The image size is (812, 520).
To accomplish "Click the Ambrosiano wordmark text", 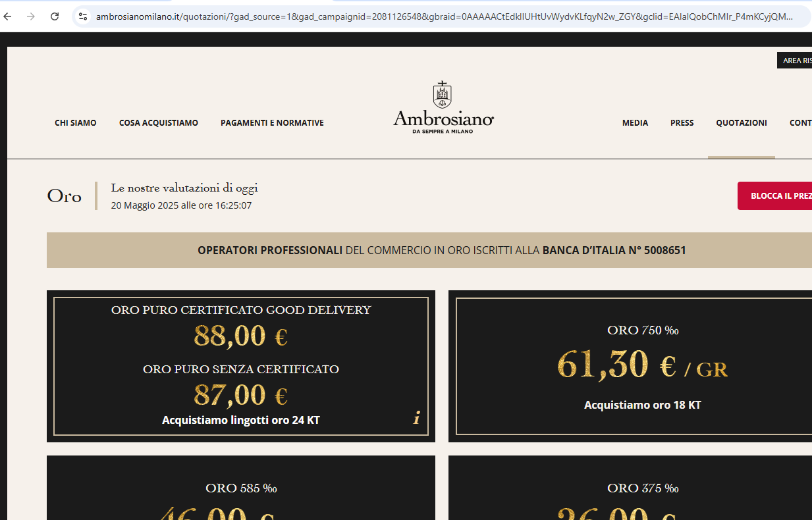I will [x=443, y=119].
